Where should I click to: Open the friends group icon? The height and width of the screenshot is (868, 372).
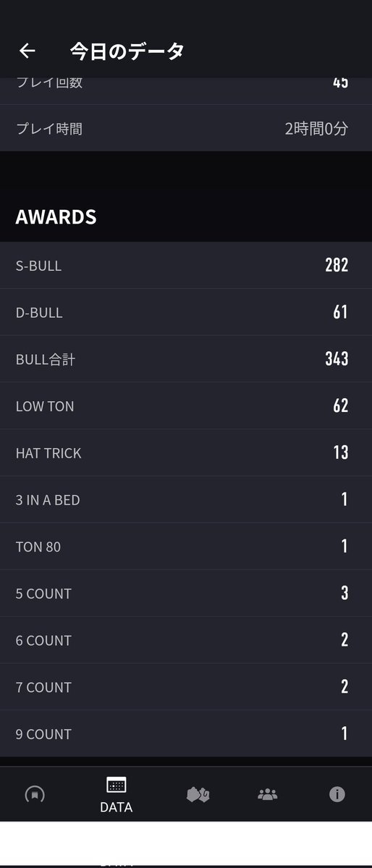click(267, 795)
